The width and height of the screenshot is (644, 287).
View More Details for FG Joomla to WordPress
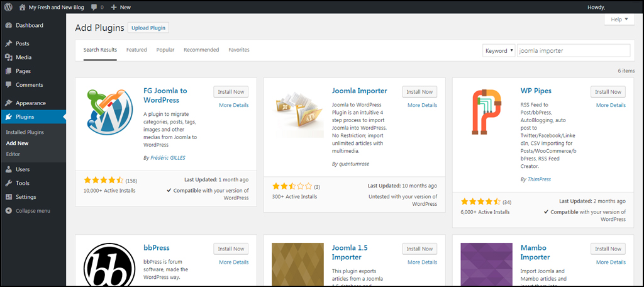click(x=234, y=105)
